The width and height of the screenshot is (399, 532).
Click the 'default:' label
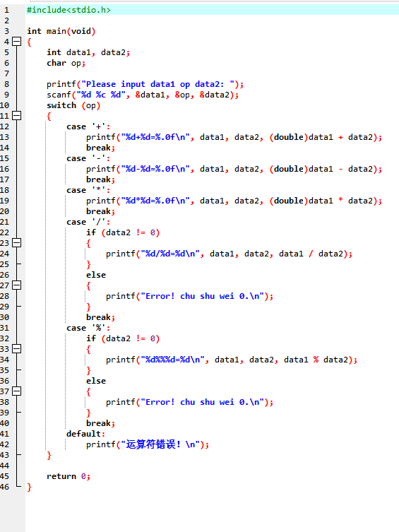coord(85,434)
